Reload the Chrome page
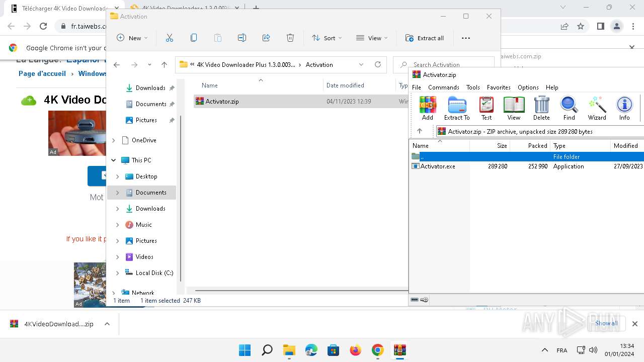644x362 pixels. pyautogui.click(x=43, y=26)
